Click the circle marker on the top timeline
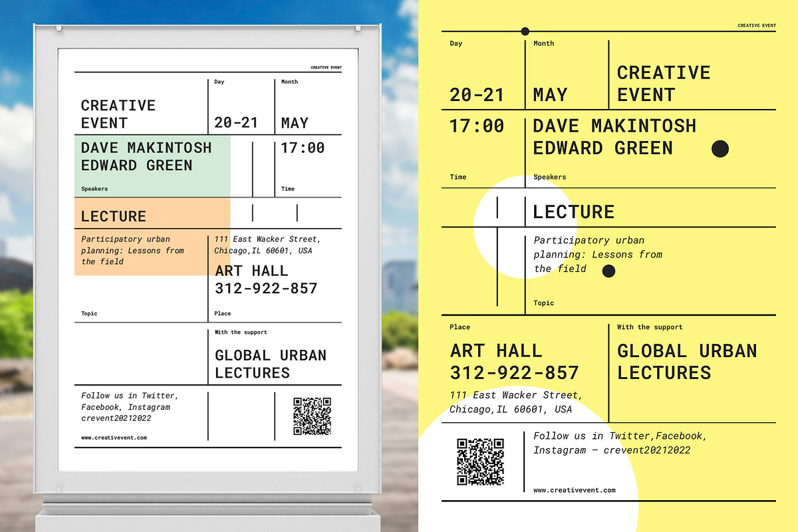 click(525, 31)
